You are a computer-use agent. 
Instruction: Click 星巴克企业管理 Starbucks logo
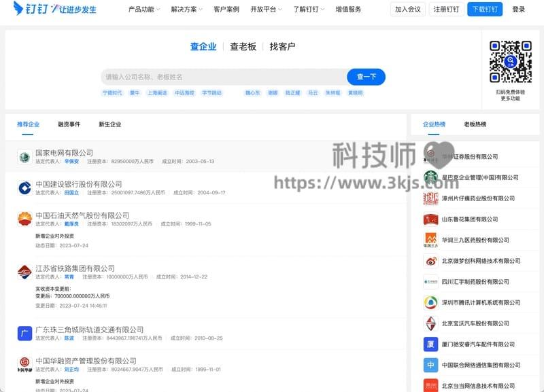point(430,177)
